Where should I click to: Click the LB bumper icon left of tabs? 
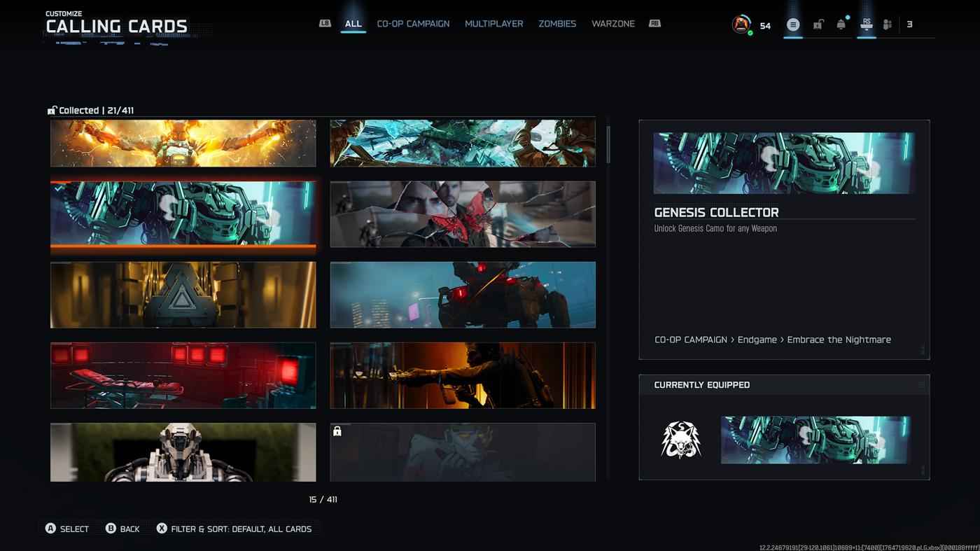pyautogui.click(x=325, y=23)
